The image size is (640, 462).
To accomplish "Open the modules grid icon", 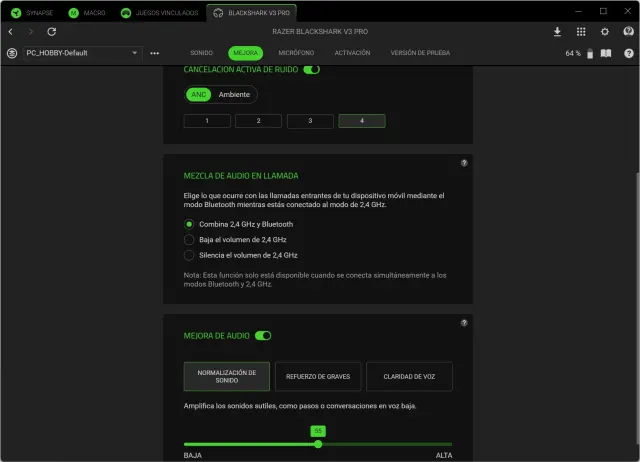I will 581,32.
